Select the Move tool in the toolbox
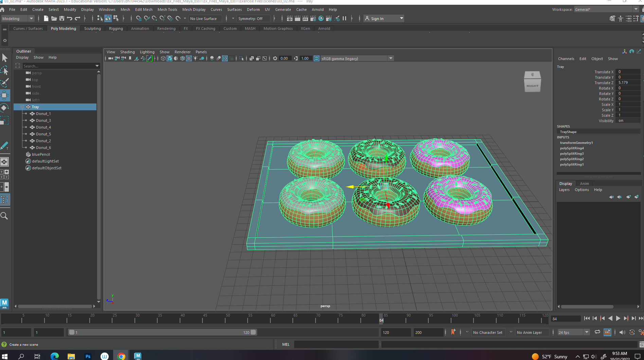644x360 pixels. pos(4,95)
